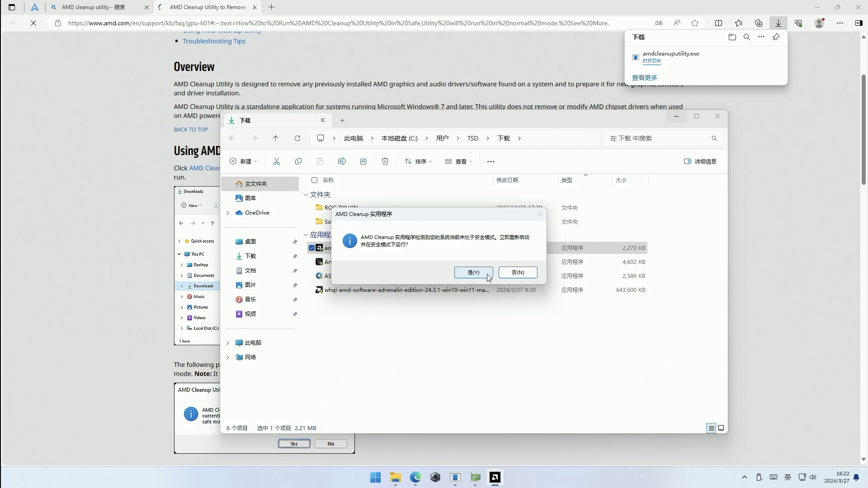Open the Troubleshooting Tips link
Viewport: 868px width, 488px height.
click(x=215, y=41)
